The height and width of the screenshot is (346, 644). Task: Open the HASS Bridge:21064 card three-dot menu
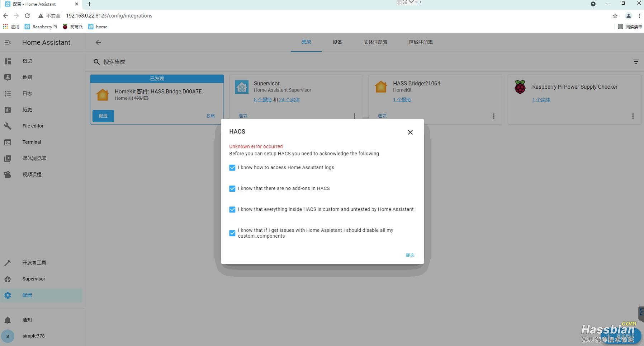[x=493, y=116]
